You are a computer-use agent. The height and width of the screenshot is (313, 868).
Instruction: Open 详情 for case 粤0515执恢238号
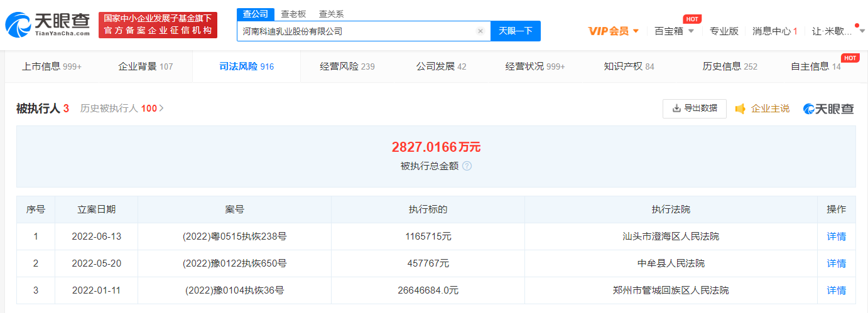836,236
